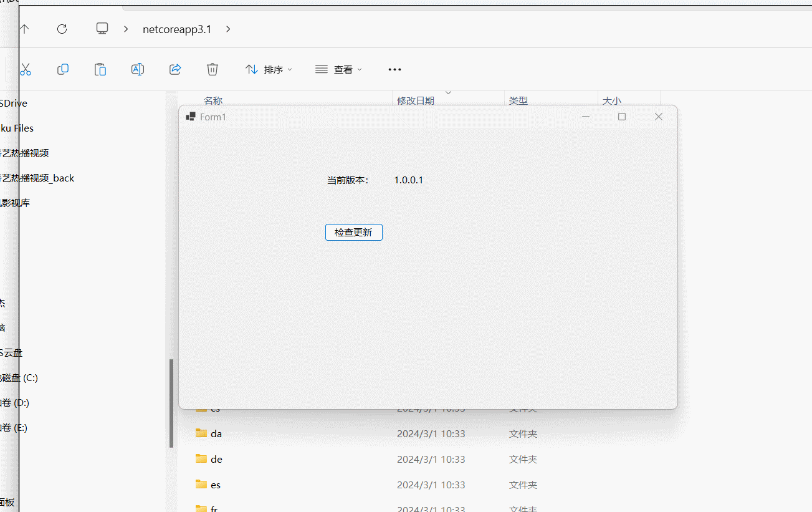Click the Delete trash icon in Explorer
Screen dimensions: 812x512
(x=213, y=69)
